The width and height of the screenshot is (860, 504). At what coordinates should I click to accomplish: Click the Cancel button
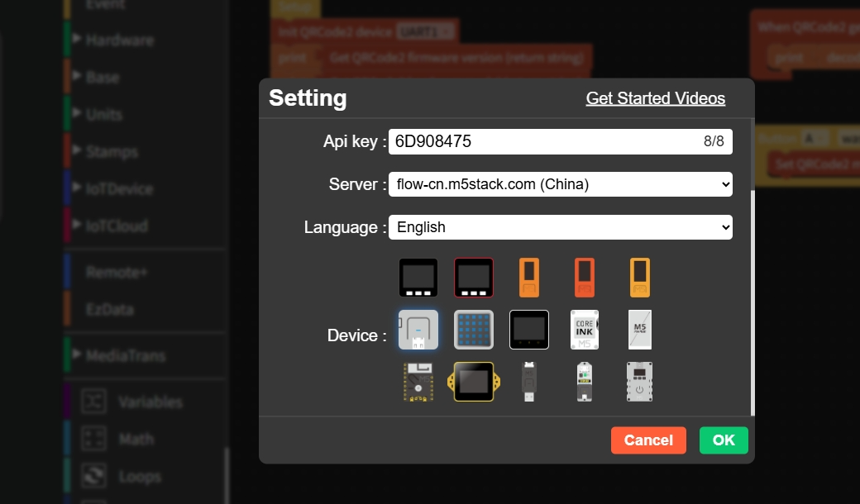click(x=648, y=440)
